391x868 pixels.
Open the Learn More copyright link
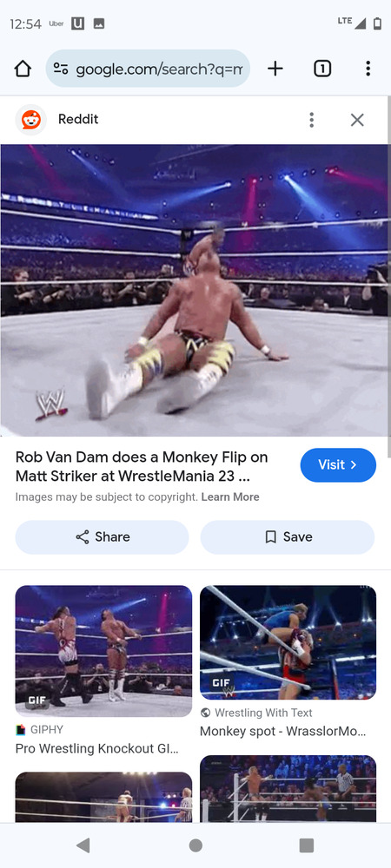click(x=230, y=497)
